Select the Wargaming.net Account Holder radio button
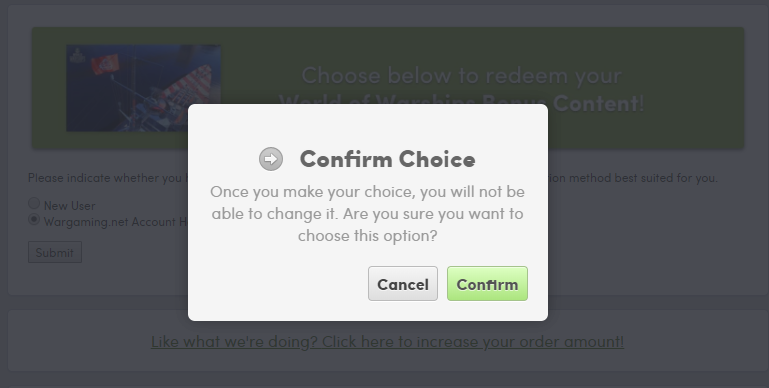 pyautogui.click(x=34, y=219)
